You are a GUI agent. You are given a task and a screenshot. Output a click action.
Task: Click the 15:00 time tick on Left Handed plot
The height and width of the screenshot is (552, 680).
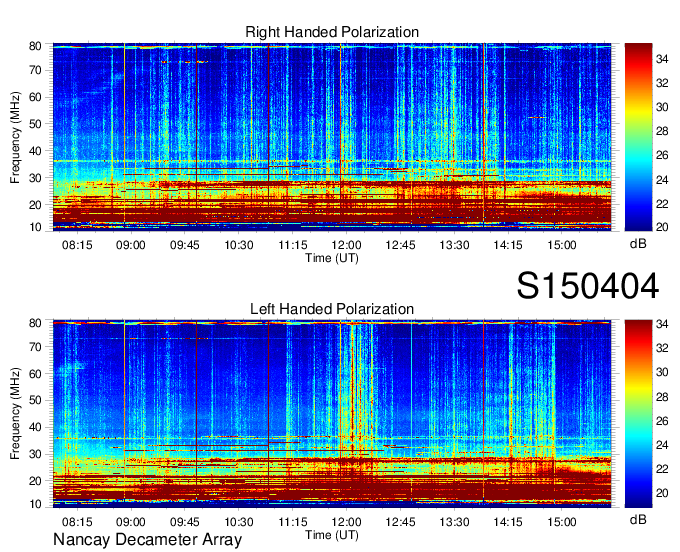pos(562,521)
